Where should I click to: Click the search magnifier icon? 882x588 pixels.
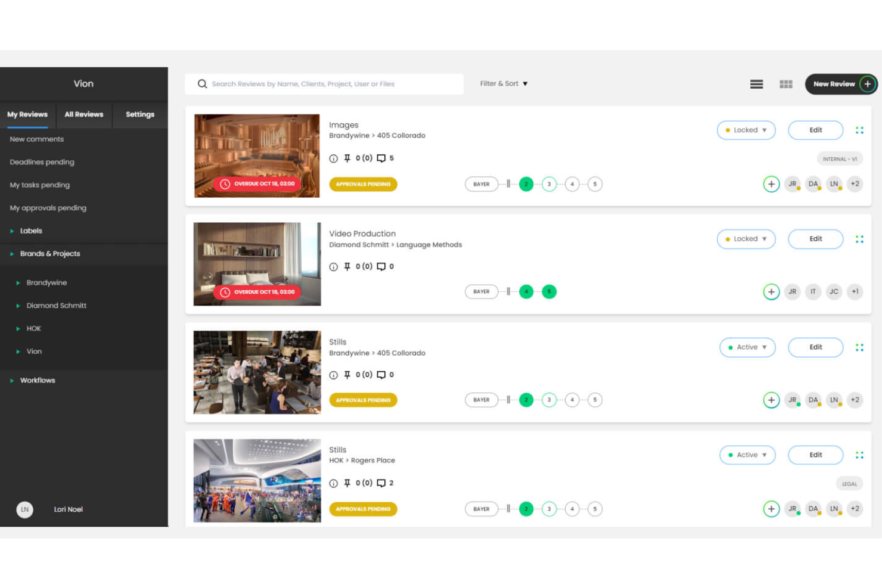(x=203, y=83)
